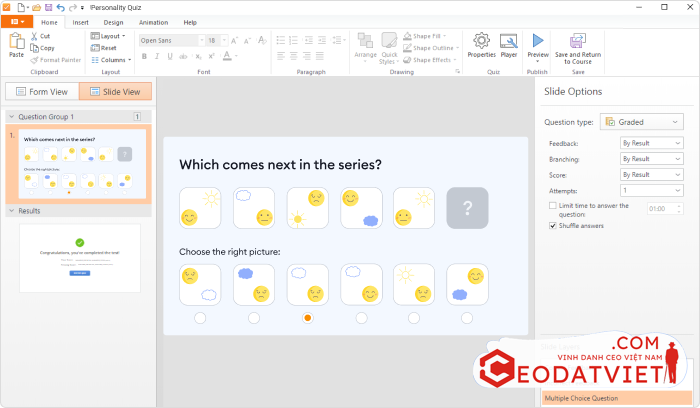This screenshot has height=408, width=700.
Task: Insert a bulleted list
Action: coord(280,41)
